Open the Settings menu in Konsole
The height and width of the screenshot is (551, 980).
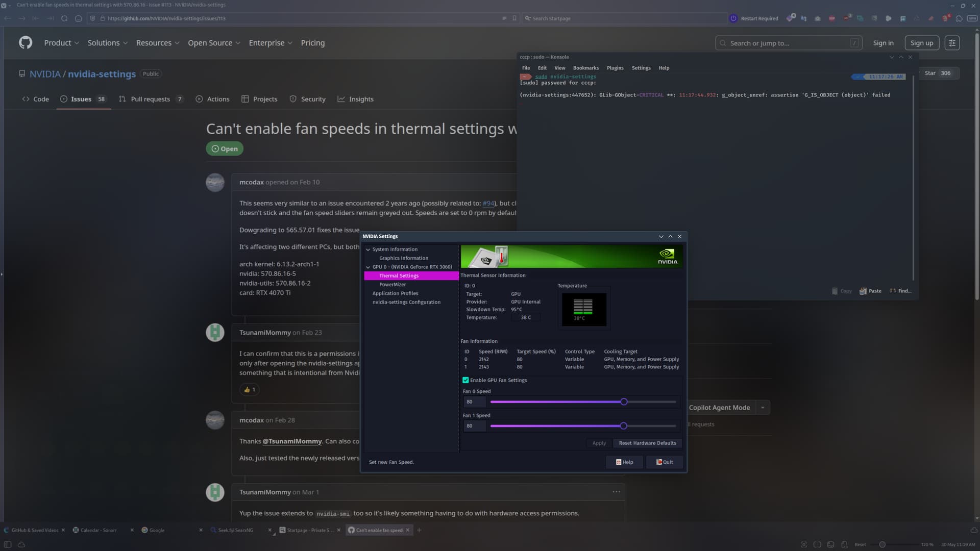point(641,68)
